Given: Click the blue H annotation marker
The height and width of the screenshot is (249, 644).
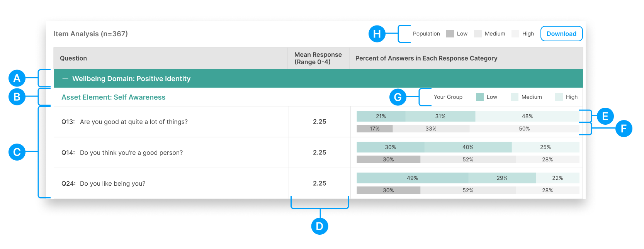Looking at the screenshot, I should point(377,34).
